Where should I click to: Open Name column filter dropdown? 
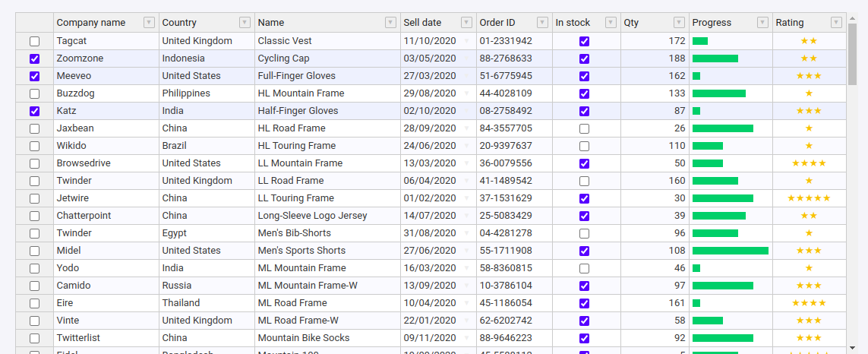[x=391, y=23]
